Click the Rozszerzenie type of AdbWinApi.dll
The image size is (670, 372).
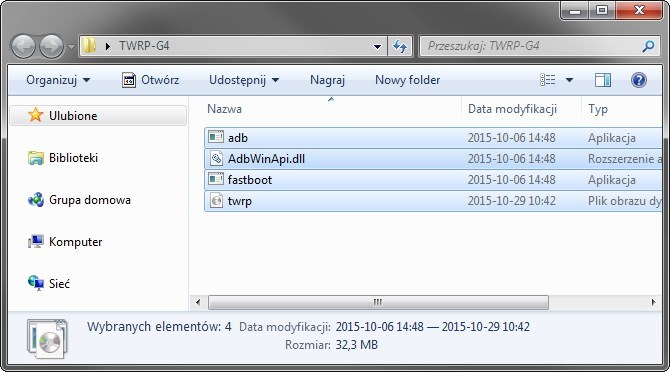pos(624,159)
